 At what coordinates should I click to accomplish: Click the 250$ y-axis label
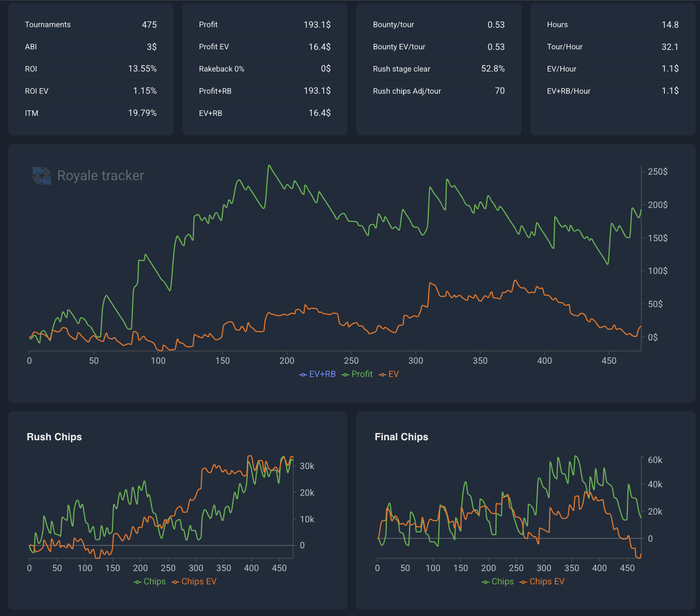tap(658, 172)
